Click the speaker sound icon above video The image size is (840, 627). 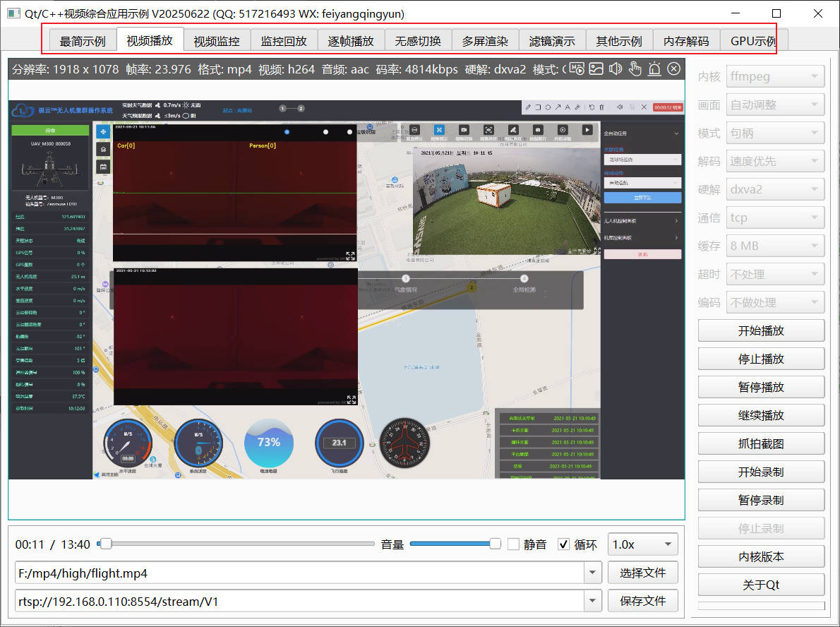tap(616, 68)
